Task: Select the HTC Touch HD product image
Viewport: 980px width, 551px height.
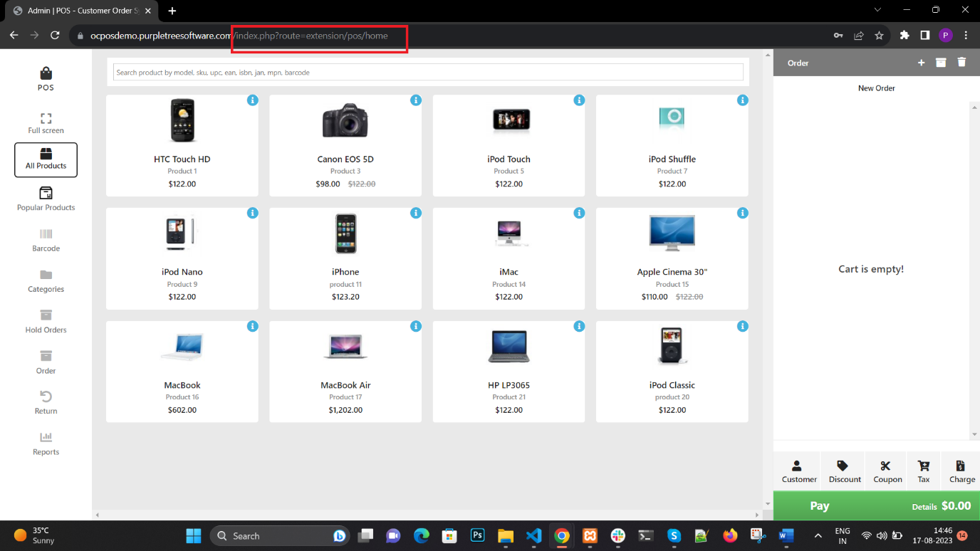Action: point(182,120)
